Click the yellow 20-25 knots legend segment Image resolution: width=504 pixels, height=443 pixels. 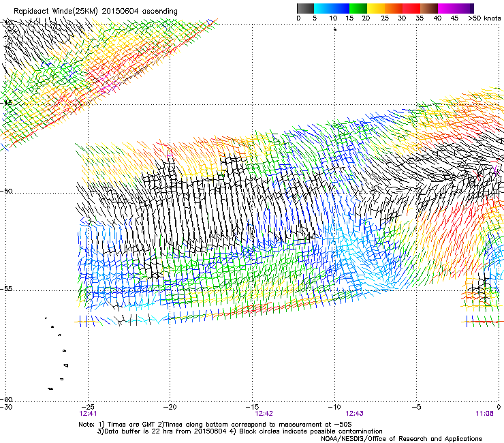[376, 8]
